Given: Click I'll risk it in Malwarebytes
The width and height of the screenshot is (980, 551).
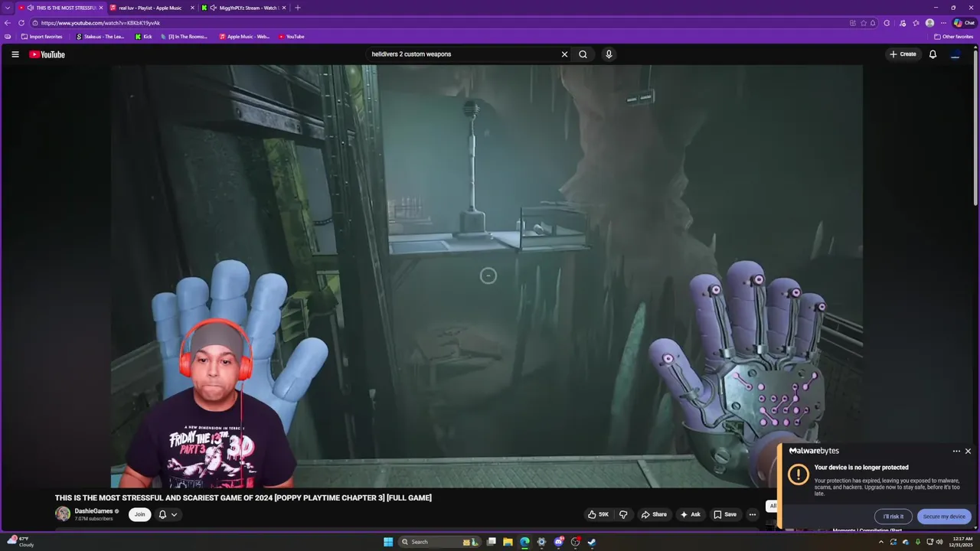Looking at the screenshot, I should (x=893, y=517).
